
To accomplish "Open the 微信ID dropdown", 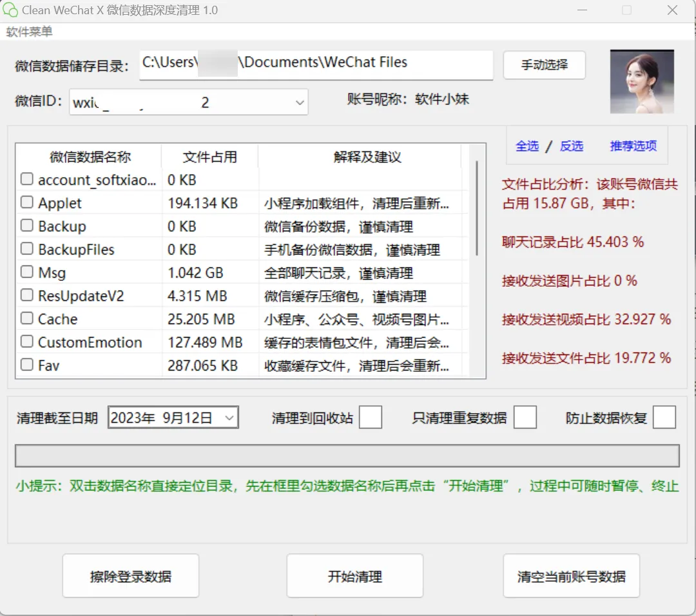I will (x=189, y=102).
